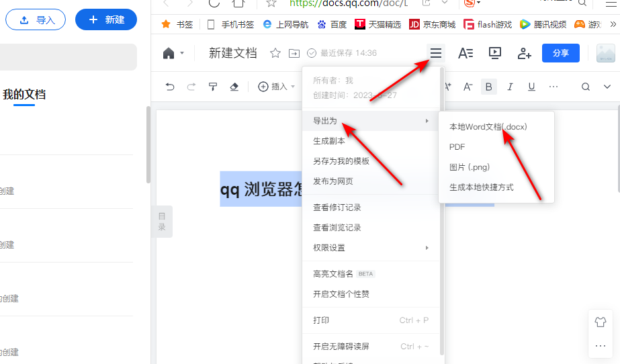Toggle underline formatting
Viewport: 620px width, 364px height.
point(531,87)
